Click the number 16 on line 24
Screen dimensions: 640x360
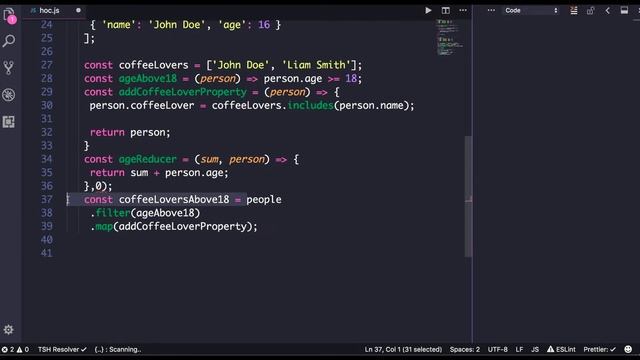pyautogui.click(x=264, y=25)
